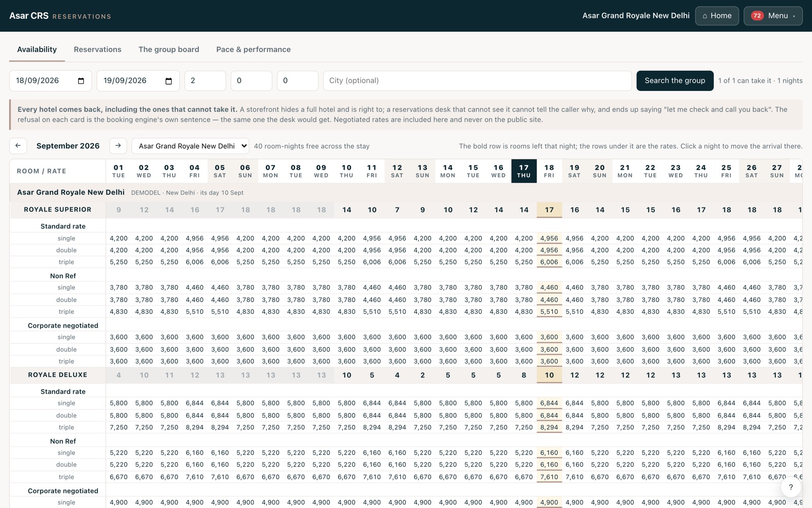Switch to the Reservations tab

click(97, 49)
